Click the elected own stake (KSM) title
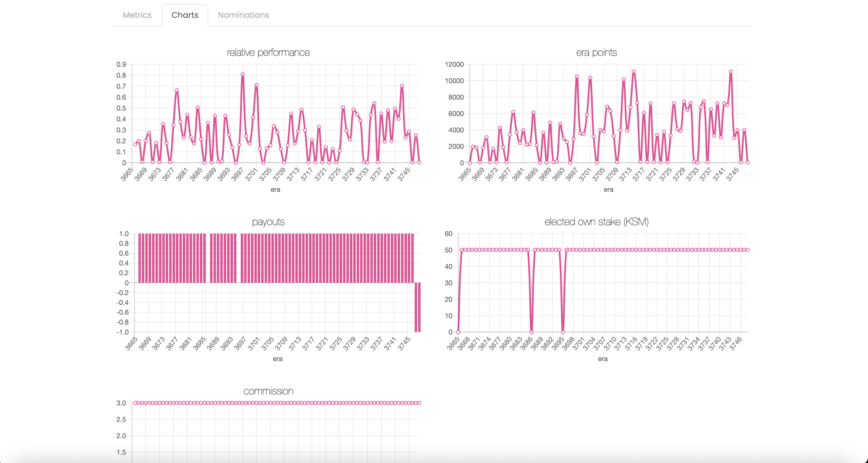868x463 pixels. [596, 222]
